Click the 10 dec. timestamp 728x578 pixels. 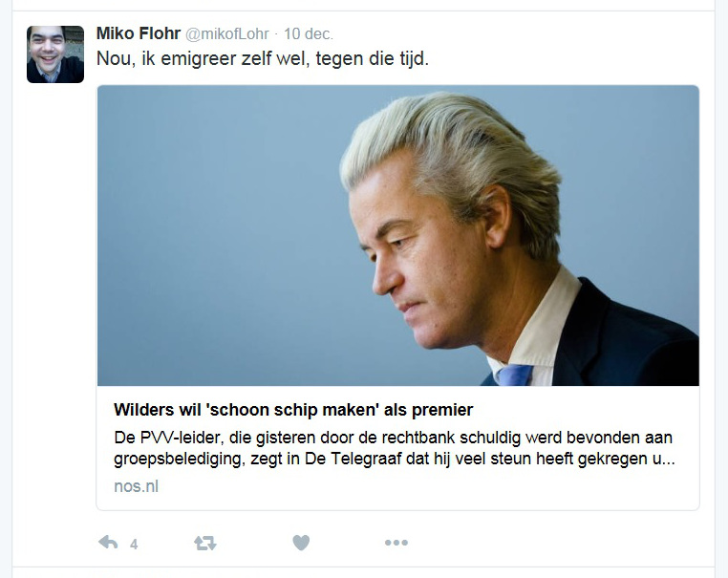coord(309,33)
